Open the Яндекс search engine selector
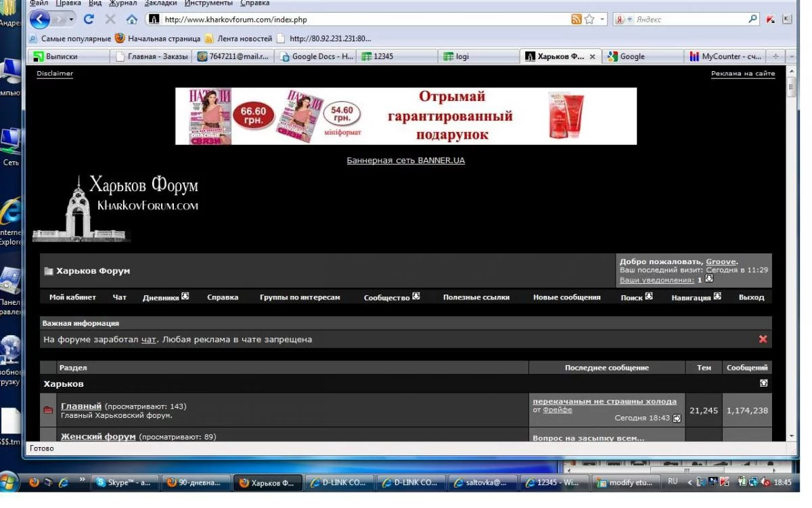This screenshot has width=812, height=508. pyautogui.click(x=624, y=20)
